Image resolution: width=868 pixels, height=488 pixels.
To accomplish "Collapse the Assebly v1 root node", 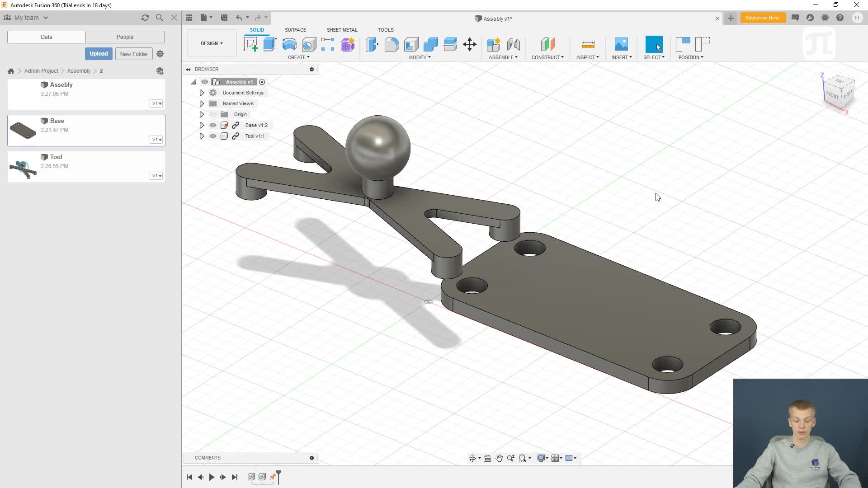I will click(x=193, y=82).
